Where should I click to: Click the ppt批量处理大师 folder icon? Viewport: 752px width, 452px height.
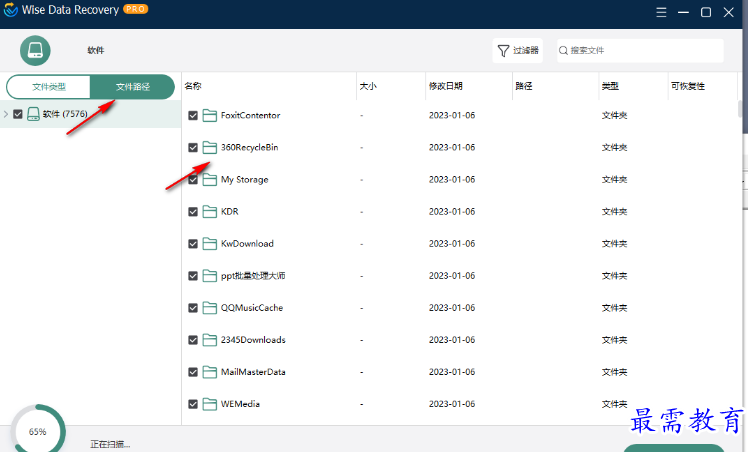[x=210, y=276]
